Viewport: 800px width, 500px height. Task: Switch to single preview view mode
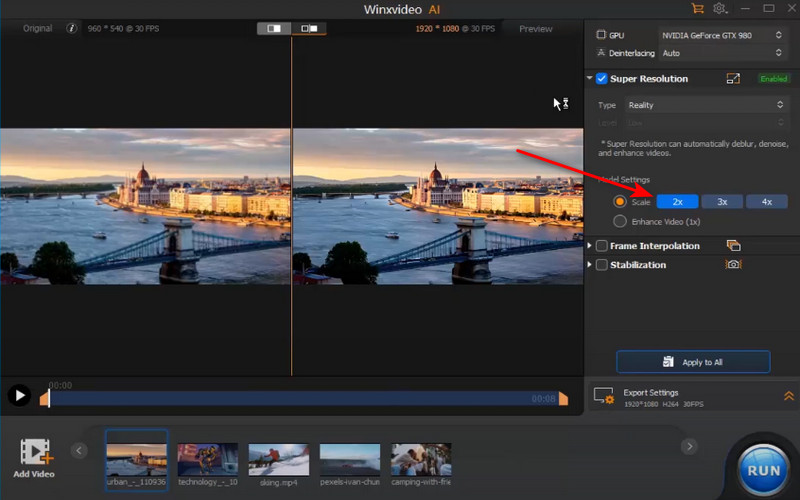pyautogui.click(x=274, y=28)
